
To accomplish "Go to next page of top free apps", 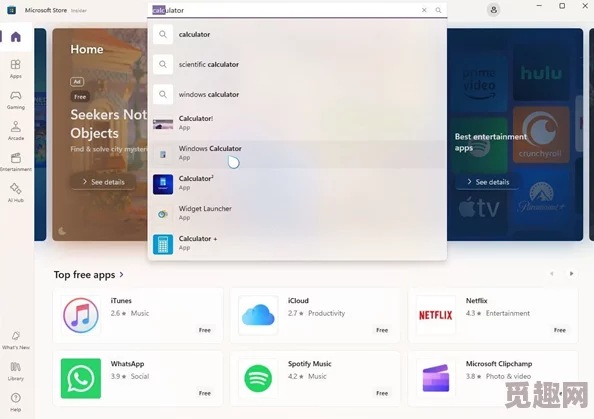I will pos(571,274).
